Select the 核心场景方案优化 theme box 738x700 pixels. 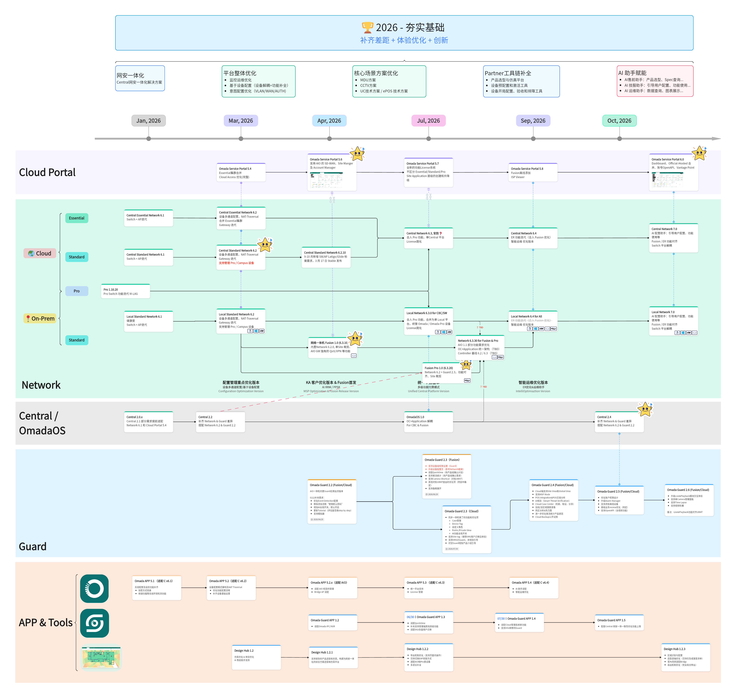[x=389, y=81]
